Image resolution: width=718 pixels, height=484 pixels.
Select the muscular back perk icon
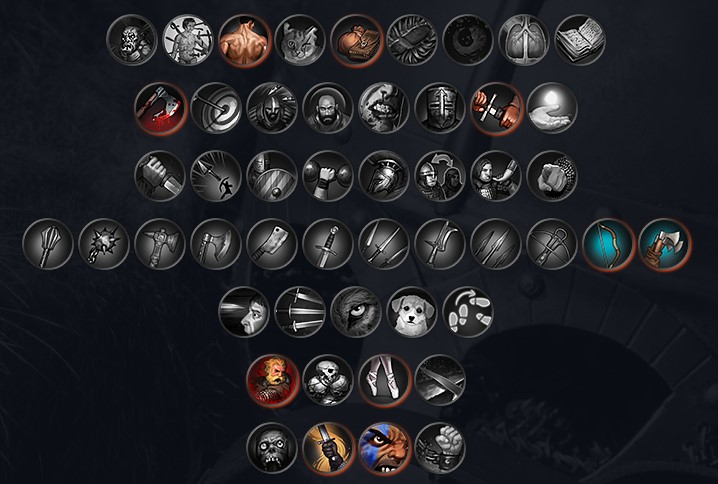click(x=244, y=40)
